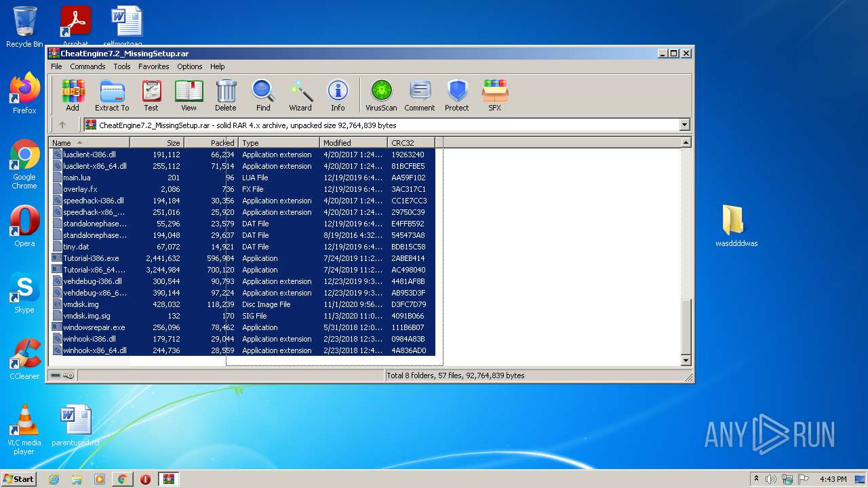This screenshot has height=488, width=868.
Task: Open the Commands menu
Action: [87, 66]
